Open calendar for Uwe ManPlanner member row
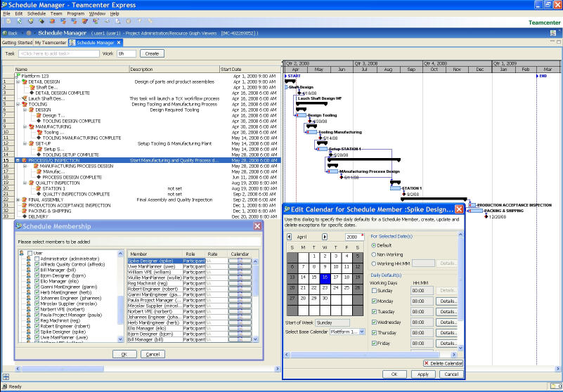 240,267
